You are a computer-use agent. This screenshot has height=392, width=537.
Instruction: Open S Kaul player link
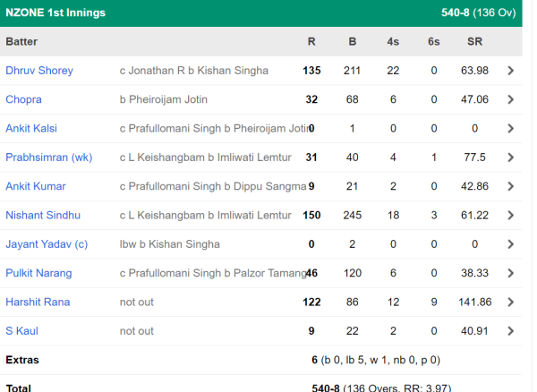point(21,331)
